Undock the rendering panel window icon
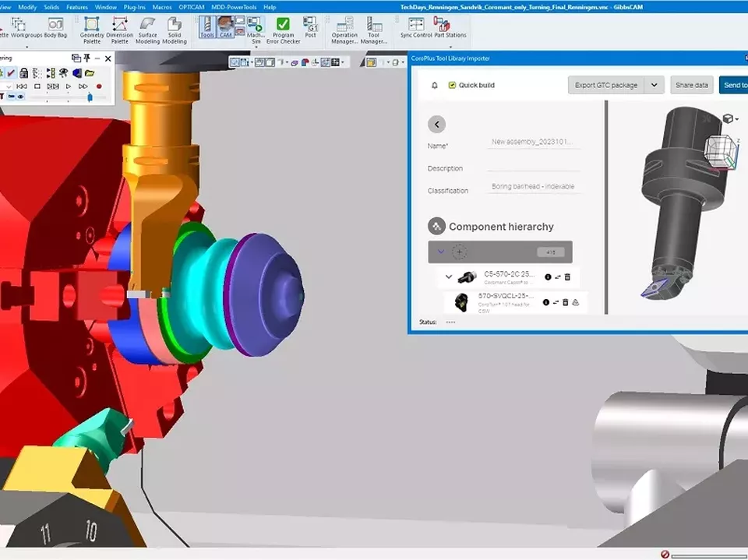The height and width of the screenshot is (560, 748). coord(76,58)
